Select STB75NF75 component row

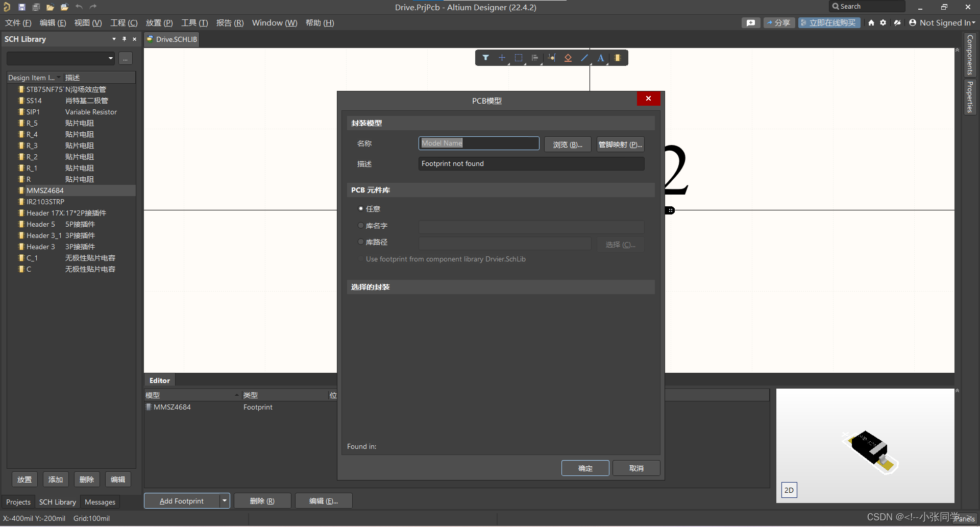click(71, 89)
